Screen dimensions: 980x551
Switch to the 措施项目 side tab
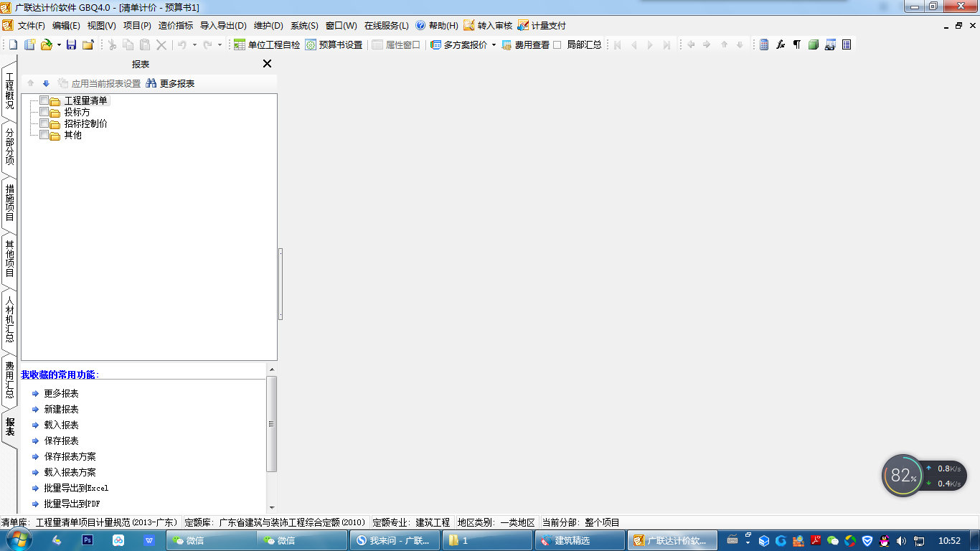[9, 202]
